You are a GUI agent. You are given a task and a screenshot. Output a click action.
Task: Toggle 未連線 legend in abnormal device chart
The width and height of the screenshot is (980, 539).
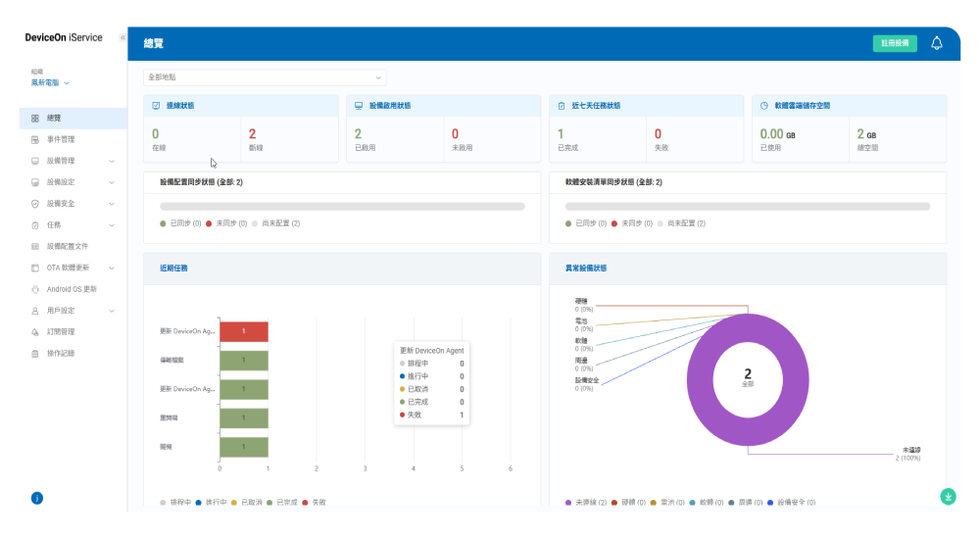pos(587,502)
